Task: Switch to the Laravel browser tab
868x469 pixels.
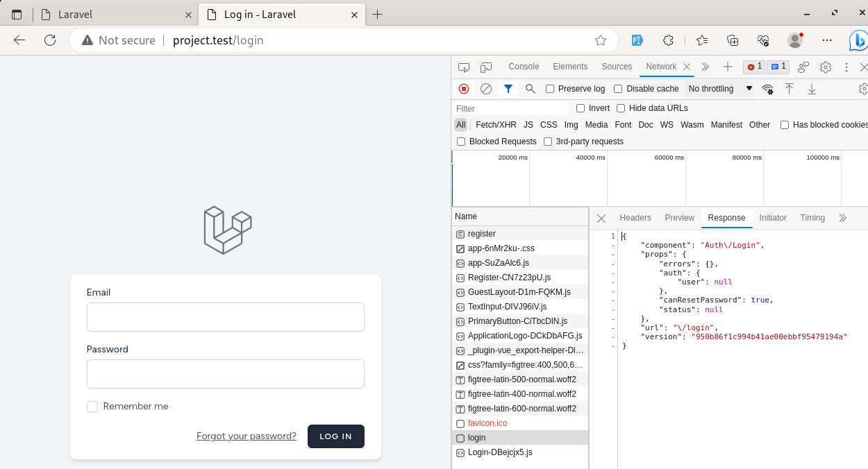Action: [x=115, y=15]
